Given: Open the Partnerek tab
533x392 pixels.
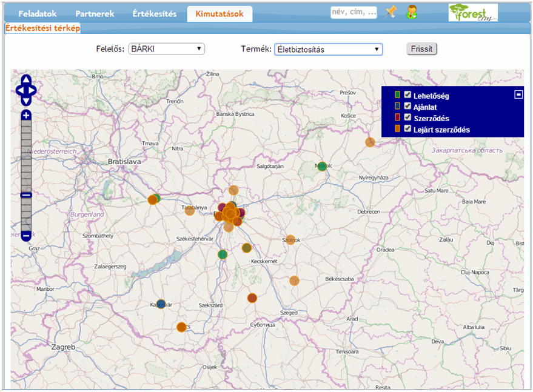Looking at the screenshot, I should tap(95, 14).
